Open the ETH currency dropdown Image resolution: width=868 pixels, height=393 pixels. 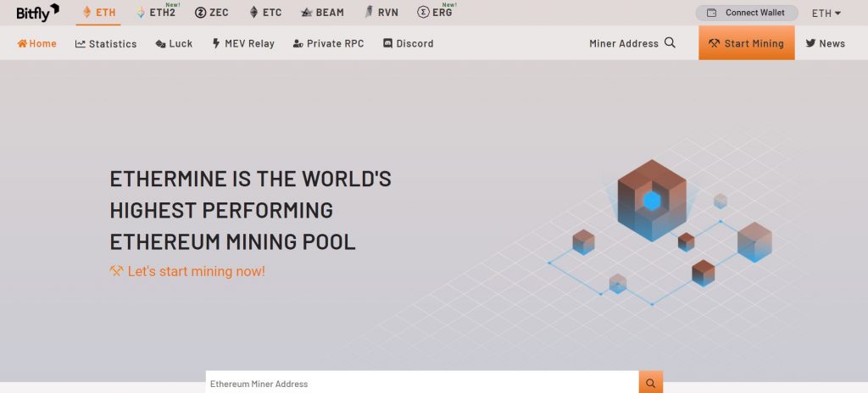point(826,13)
